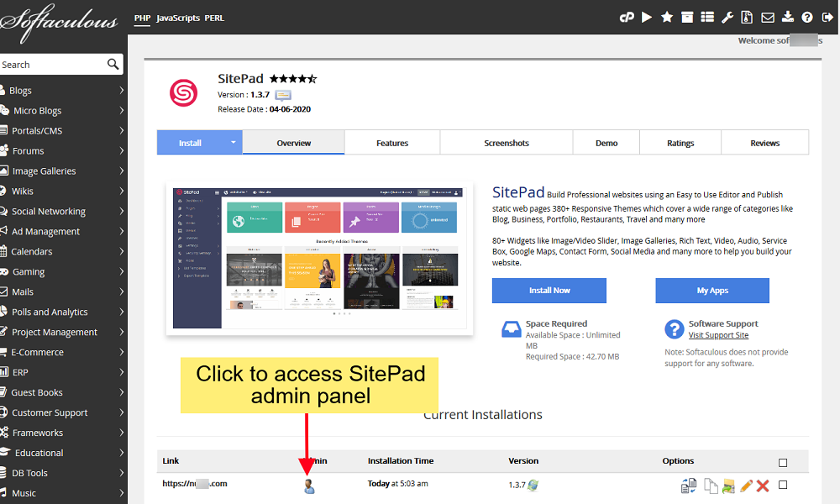
Task: Click the logout arrow icon
Action: (x=827, y=18)
